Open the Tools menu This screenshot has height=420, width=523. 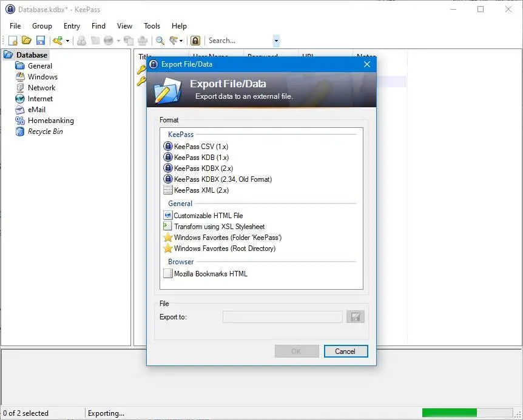point(152,26)
